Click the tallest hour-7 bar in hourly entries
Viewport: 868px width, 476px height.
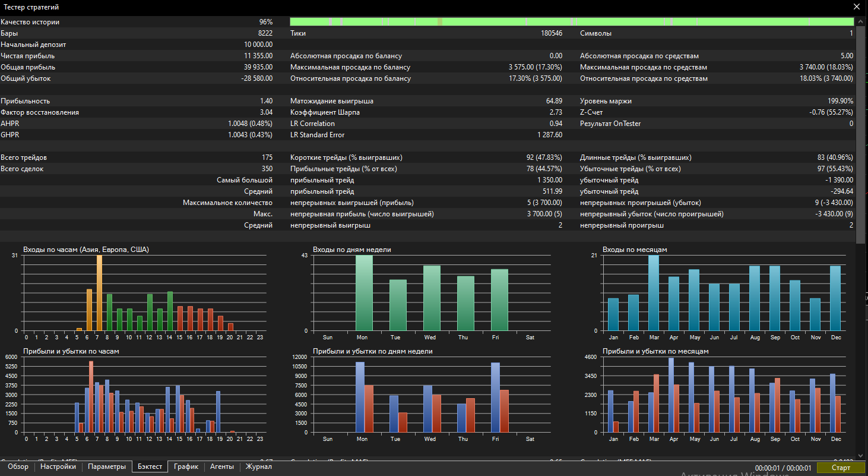pyautogui.click(x=99, y=293)
